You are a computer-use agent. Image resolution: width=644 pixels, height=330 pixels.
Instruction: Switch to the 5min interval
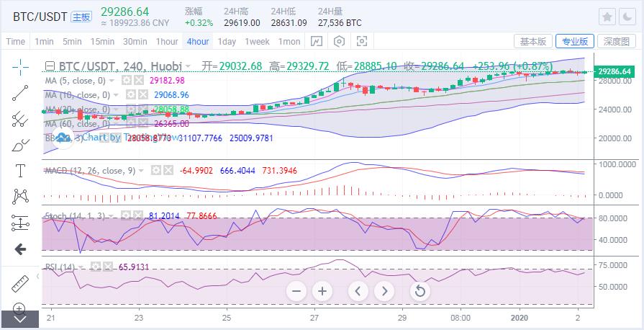(x=72, y=42)
